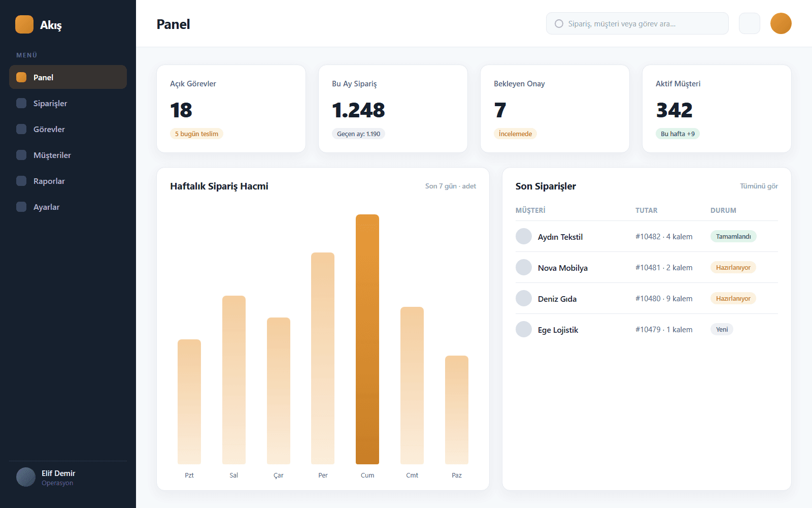Click the square button beside search field

coord(749,23)
